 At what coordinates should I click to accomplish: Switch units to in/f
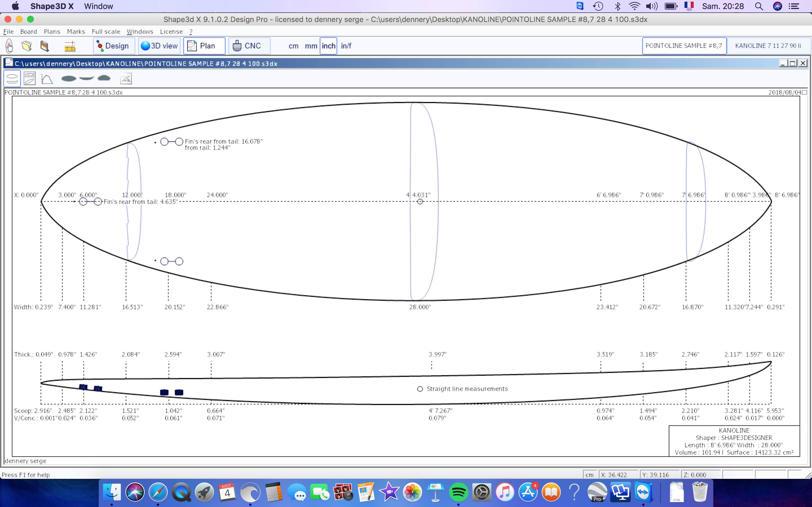point(346,46)
